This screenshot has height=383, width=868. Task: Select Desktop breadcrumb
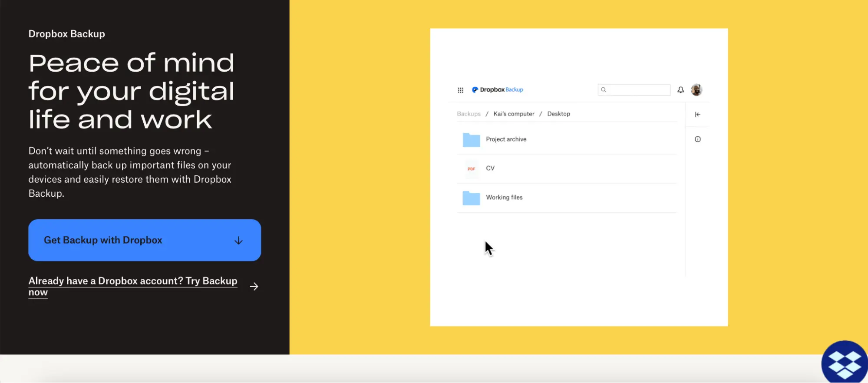coord(558,114)
